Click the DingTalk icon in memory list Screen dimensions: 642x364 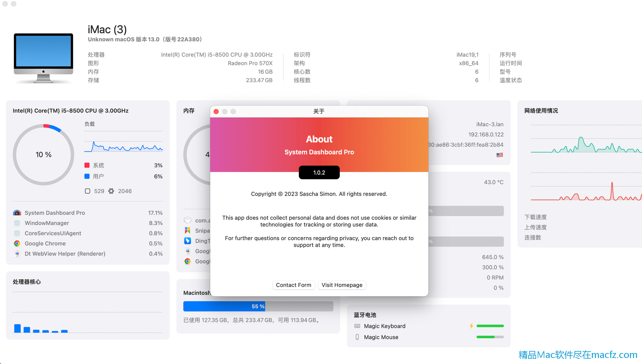pyautogui.click(x=188, y=241)
